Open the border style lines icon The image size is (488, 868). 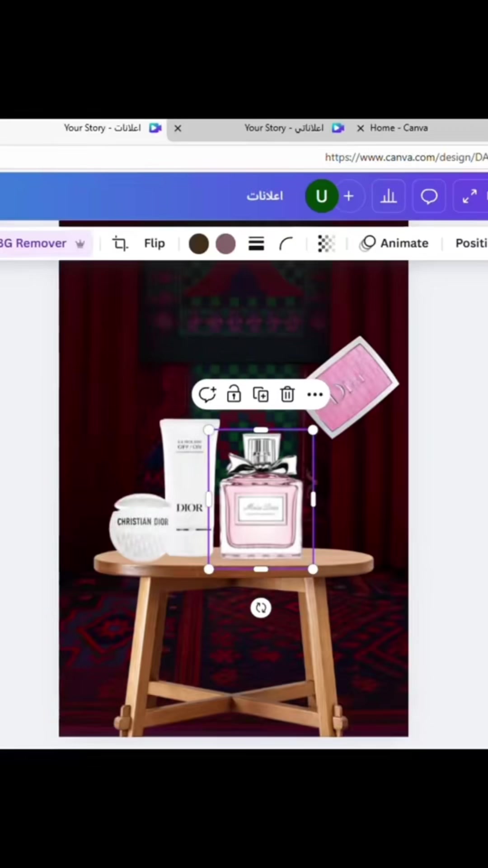[x=256, y=244]
